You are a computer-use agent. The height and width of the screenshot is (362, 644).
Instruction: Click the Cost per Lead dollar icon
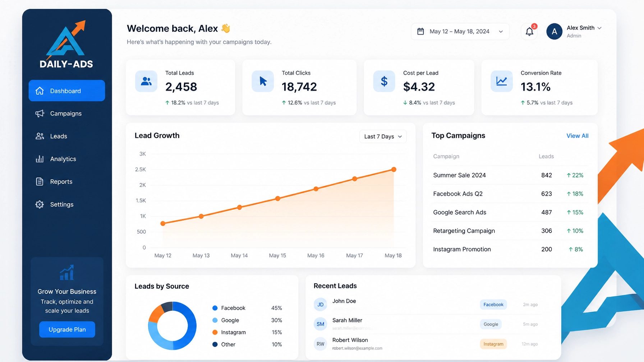[384, 82]
